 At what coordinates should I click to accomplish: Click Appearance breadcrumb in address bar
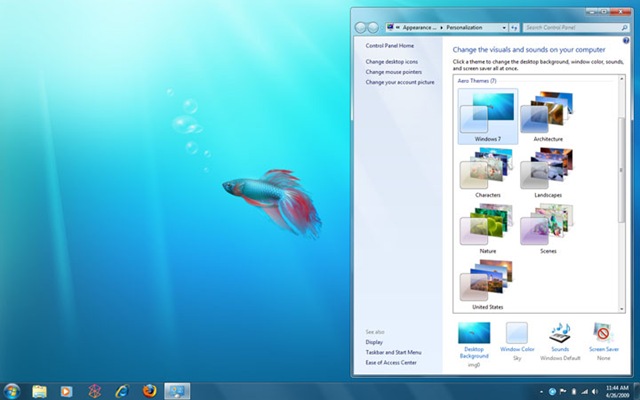[419, 28]
